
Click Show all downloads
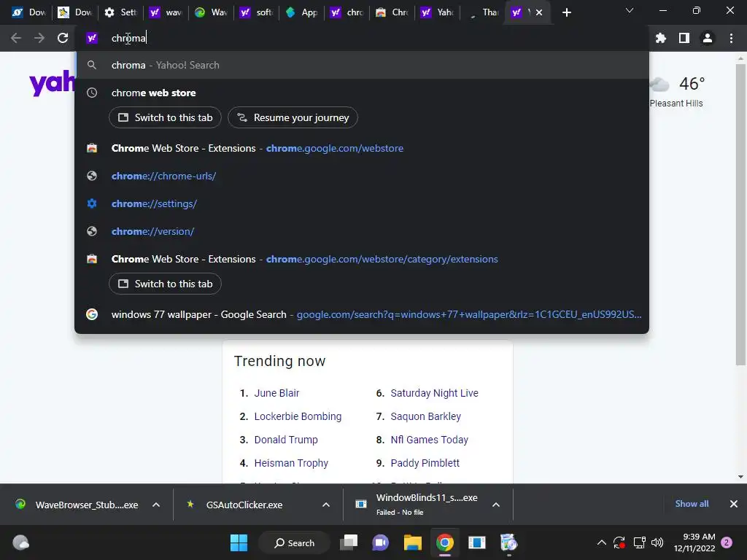pyautogui.click(x=692, y=504)
